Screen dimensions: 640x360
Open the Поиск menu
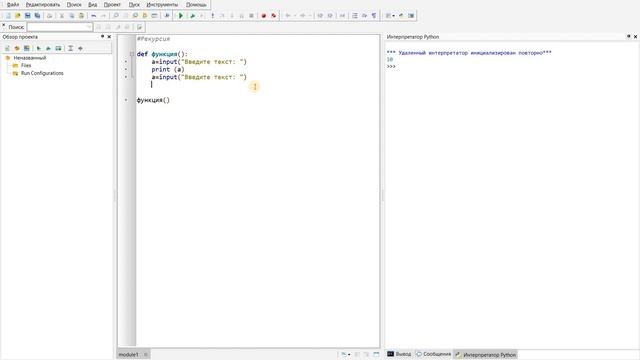[74, 4]
